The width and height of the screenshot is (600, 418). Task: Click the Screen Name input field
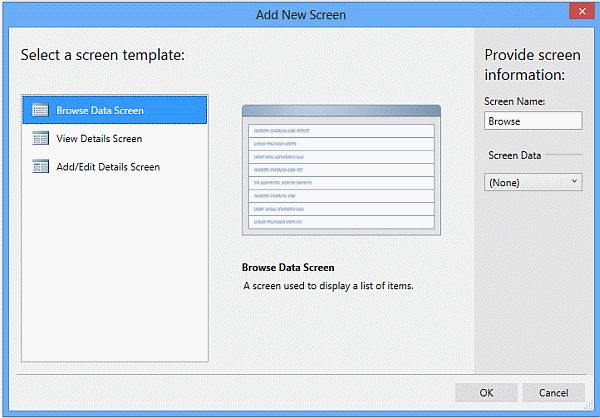tap(533, 121)
